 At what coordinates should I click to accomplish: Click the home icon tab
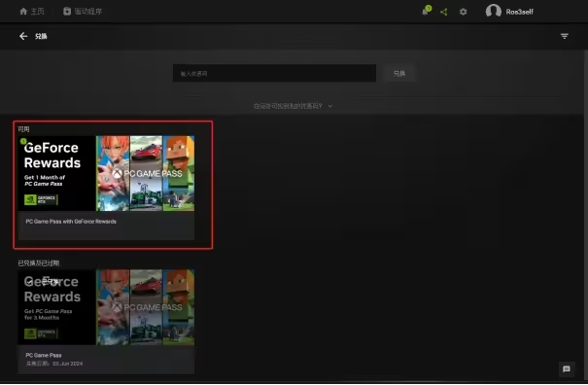coord(23,12)
